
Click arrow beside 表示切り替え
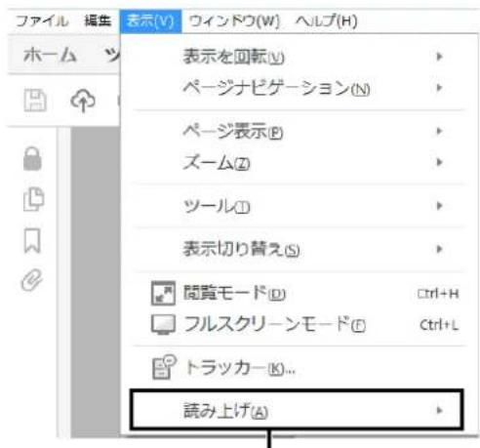[439, 249]
